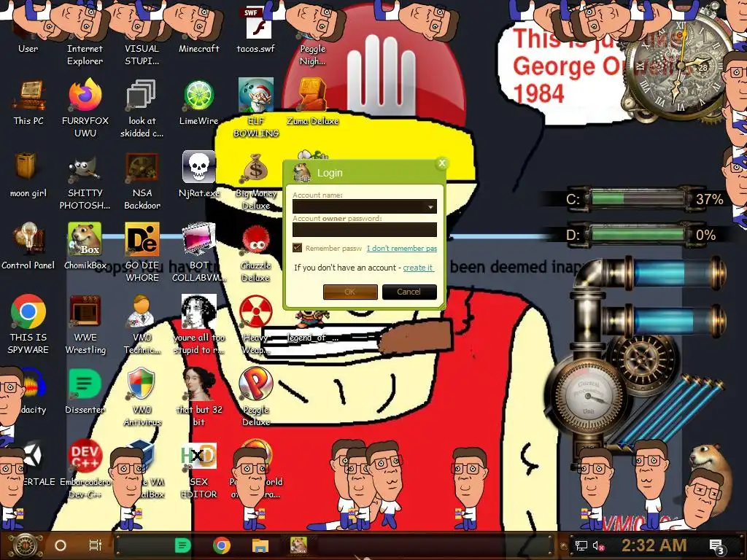Open the Dissenter taskbar icon
747x560 pixels.
click(182, 545)
